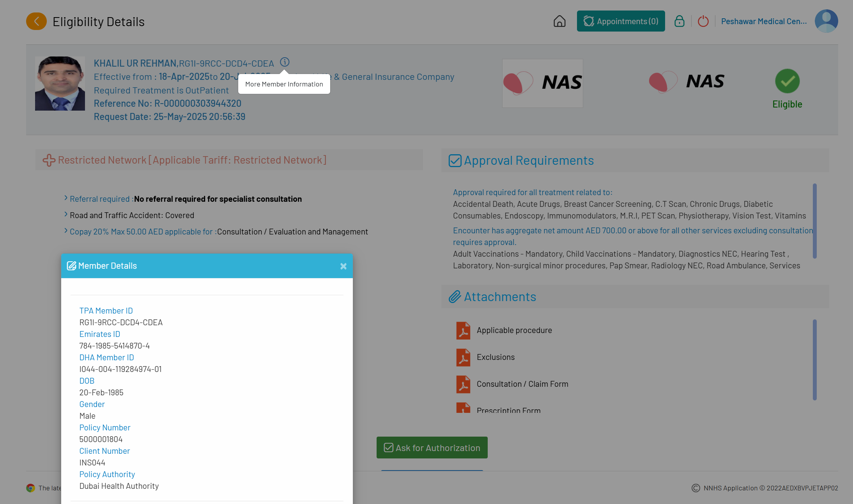The height and width of the screenshot is (504, 853).
Task: Close the Member Details popup
Action: coord(343,266)
